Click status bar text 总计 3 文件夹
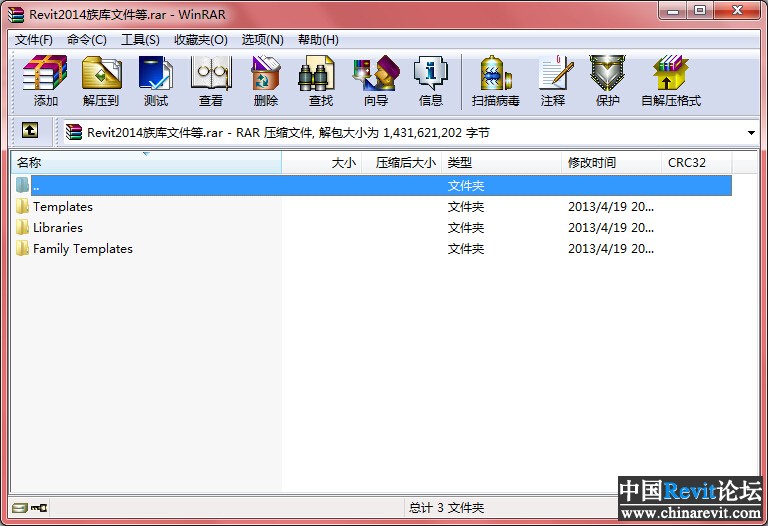 tap(446, 507)
